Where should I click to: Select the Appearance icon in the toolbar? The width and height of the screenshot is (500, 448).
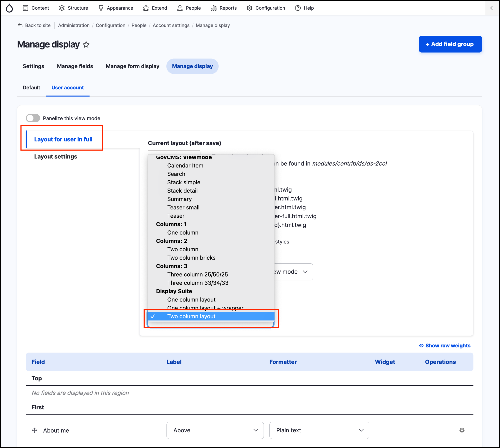(x=101, y=8)
